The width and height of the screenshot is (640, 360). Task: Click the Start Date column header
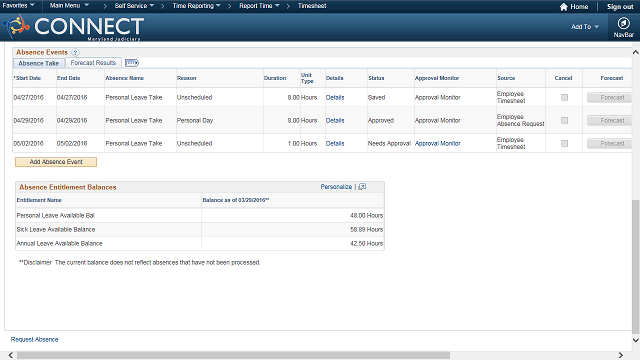coord(27,78)
